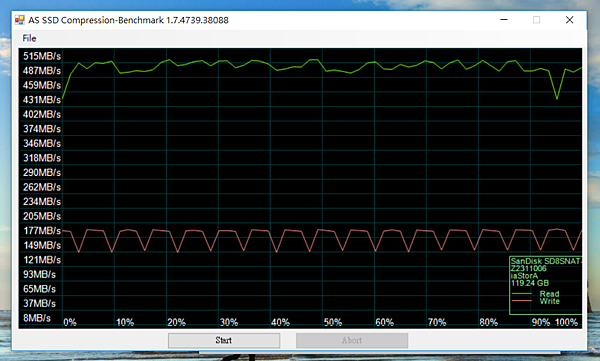Viewport: 600px width, 361px height.
Task: Click the iaStorA driver text in legend
Action: click(524, 276)
